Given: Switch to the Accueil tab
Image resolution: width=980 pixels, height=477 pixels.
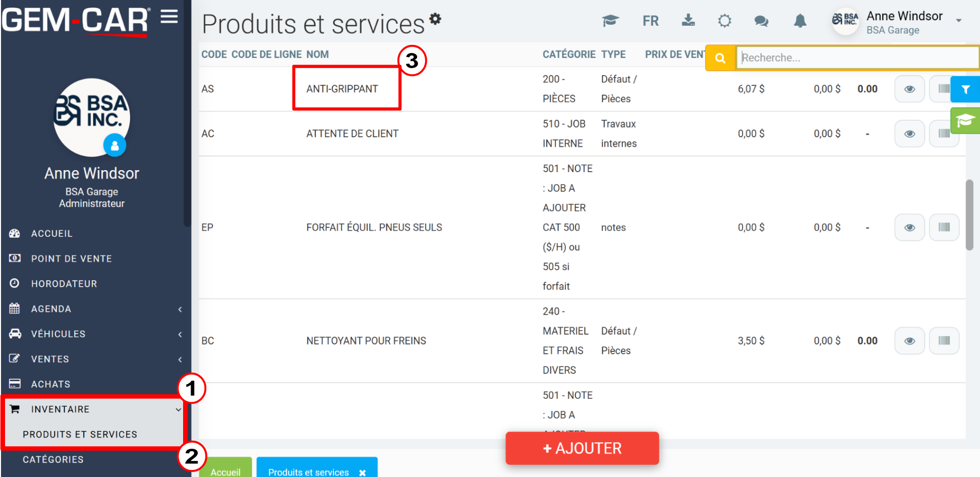Looking at the screenshot, I should [x=225, y=467].
